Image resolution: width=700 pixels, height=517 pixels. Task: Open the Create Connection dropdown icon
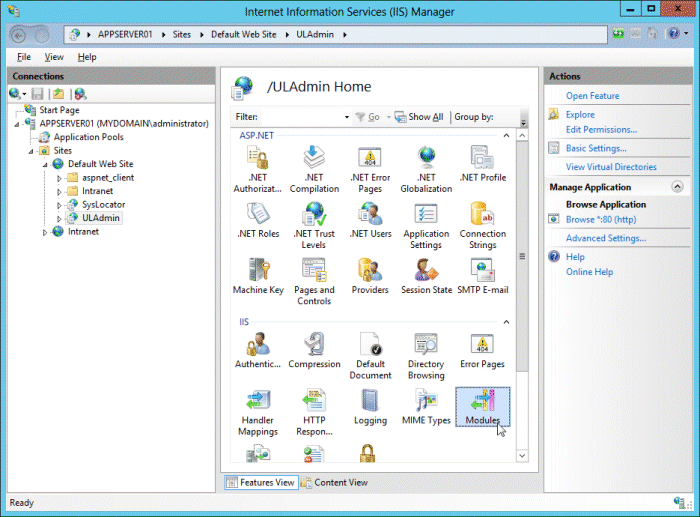tap(17, 94)
